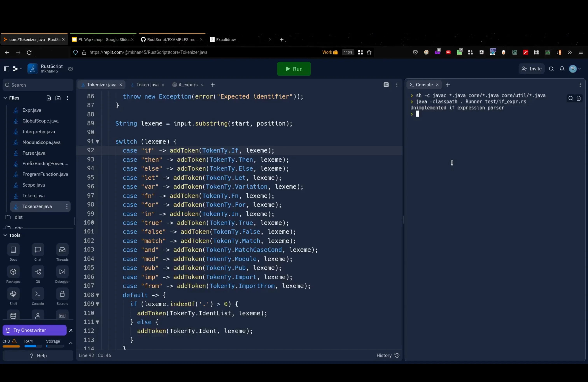
Task: Open the workspace layout dropdown arrow
Action: pyautogui.click(x=21, y=69)
